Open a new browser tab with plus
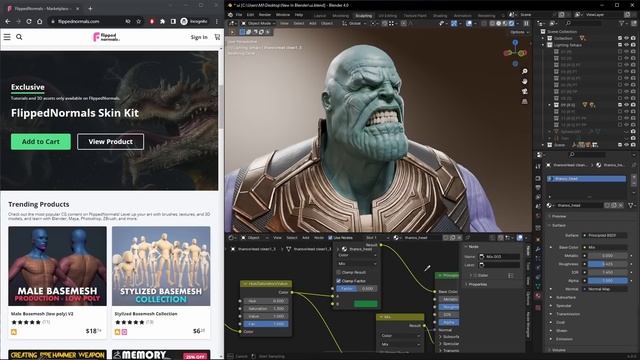640x360 pixels. (90, 8)
